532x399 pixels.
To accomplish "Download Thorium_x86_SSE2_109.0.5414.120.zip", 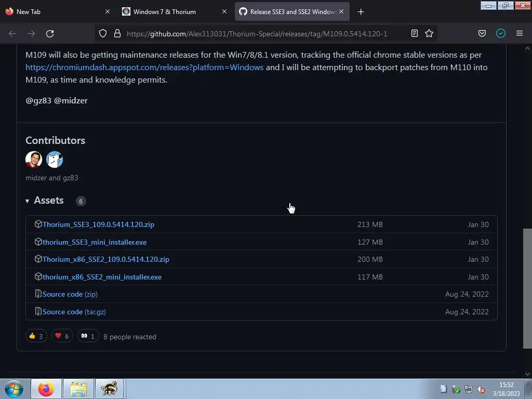I will coord(106,259).
